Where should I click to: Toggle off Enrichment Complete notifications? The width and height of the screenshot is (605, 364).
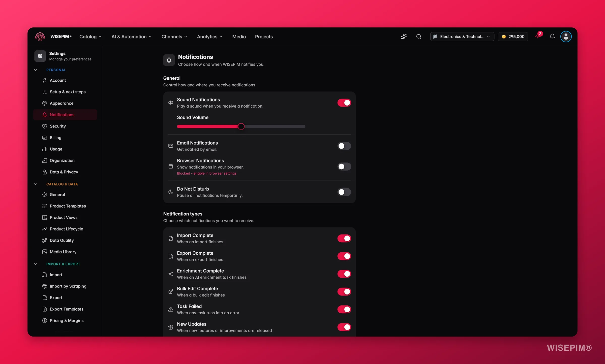pos(344,274)
